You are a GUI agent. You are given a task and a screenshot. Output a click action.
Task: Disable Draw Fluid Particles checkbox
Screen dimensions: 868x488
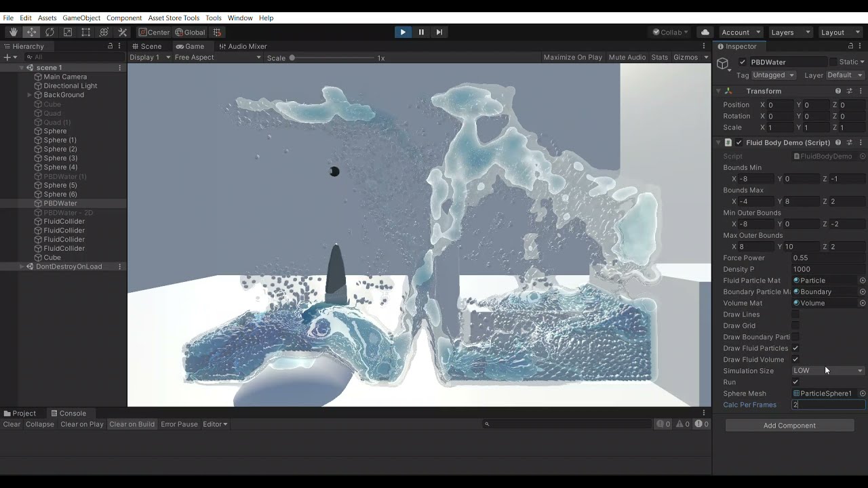tap(795, 348)
